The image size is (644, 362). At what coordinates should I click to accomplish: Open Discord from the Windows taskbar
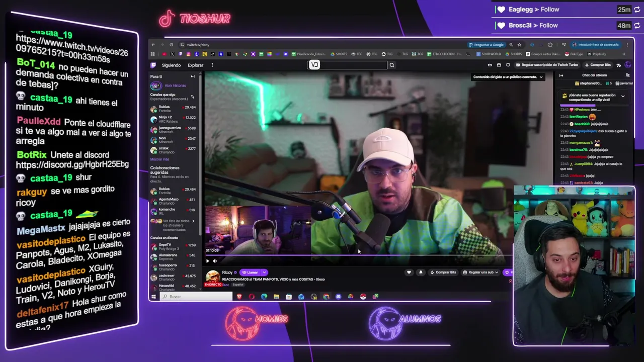tap(338, 297)
